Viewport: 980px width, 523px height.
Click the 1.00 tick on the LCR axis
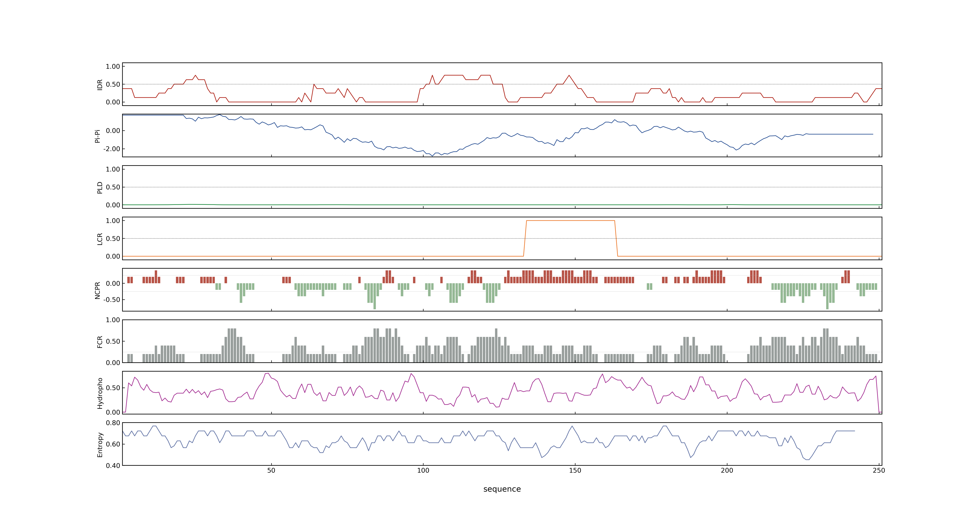pyautogui.click(x=113, y=221)
